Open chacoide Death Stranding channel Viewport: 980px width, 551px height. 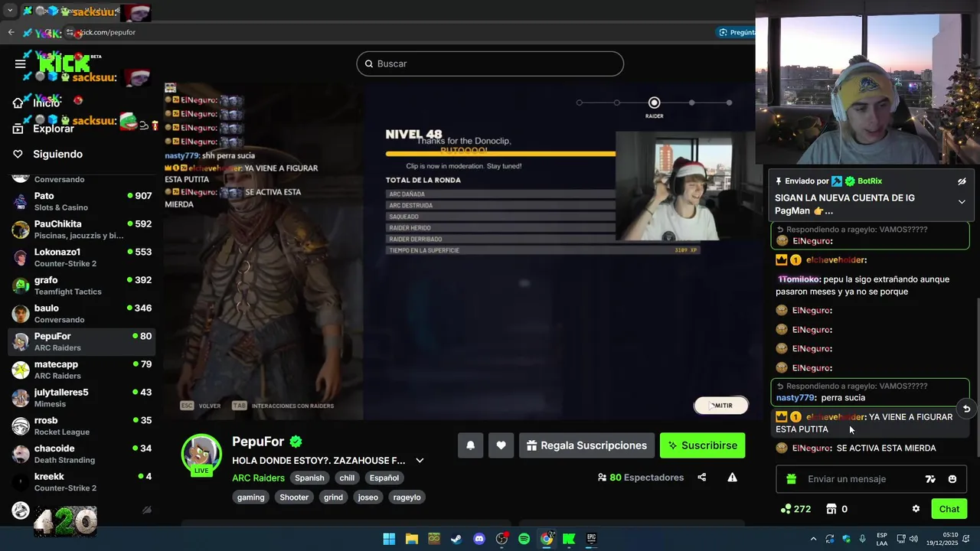tap(81, 454)
